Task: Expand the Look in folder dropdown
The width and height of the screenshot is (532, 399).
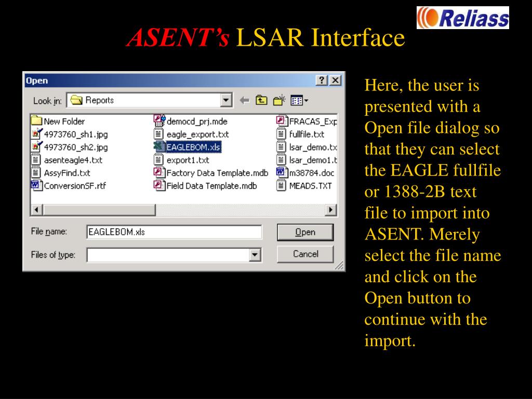Action: (x=226, y=100)
